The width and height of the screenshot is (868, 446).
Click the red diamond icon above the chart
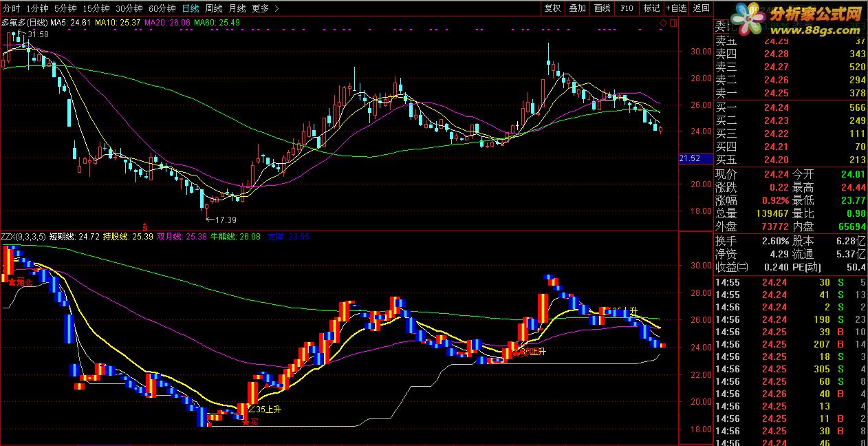point(663,23)
